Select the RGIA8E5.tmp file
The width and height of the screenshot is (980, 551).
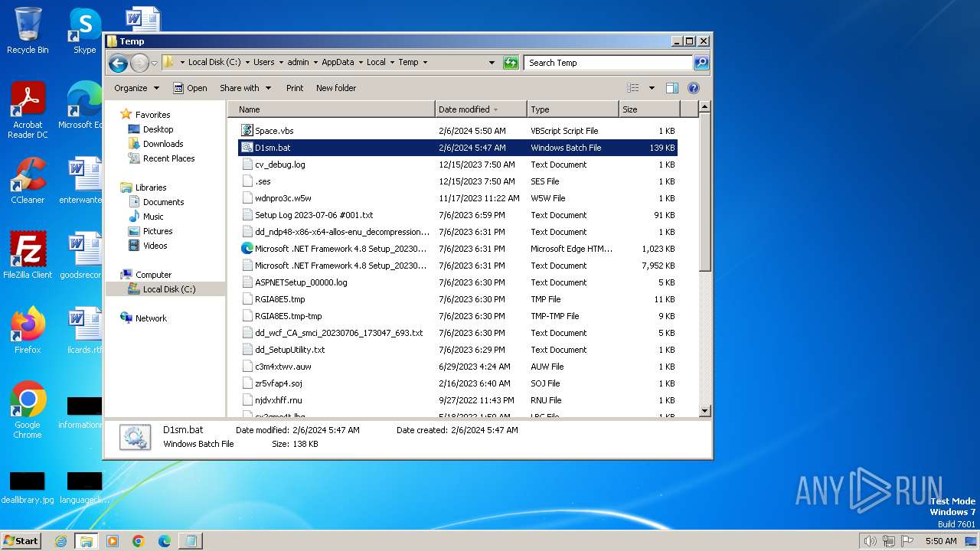click(x=458, y=299)
